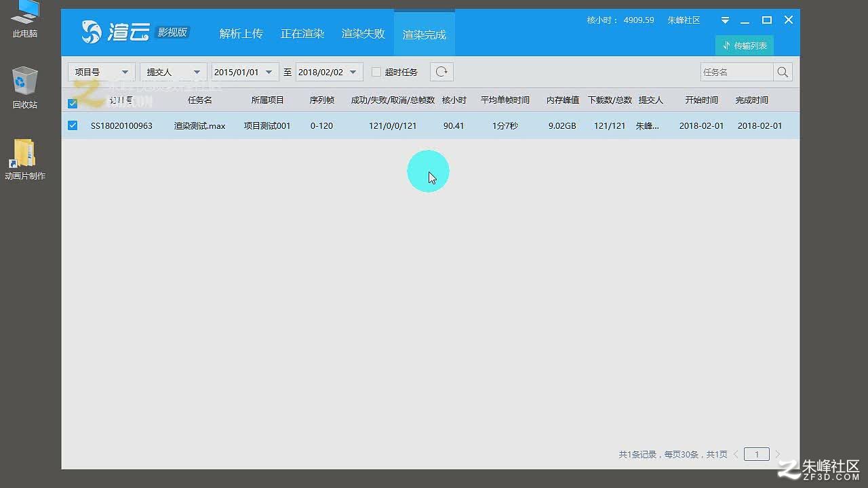
Task: Click the 平均单帧时间 column header
Action: 505,100
